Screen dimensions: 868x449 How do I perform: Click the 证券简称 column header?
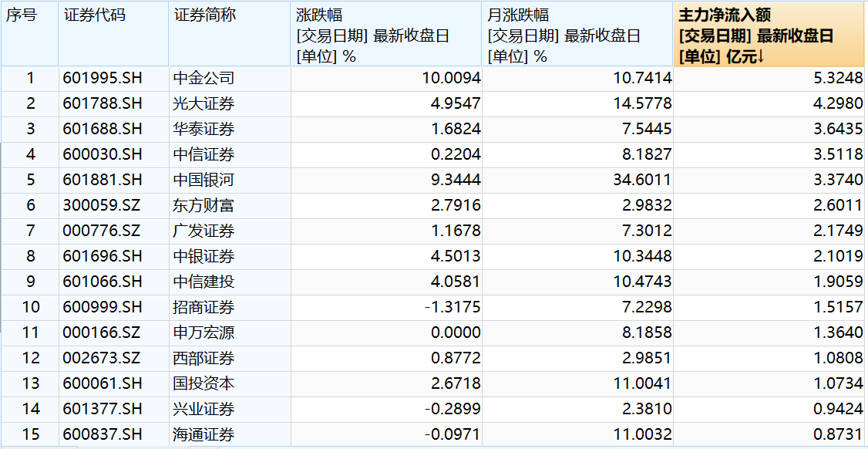pos(230,35)
